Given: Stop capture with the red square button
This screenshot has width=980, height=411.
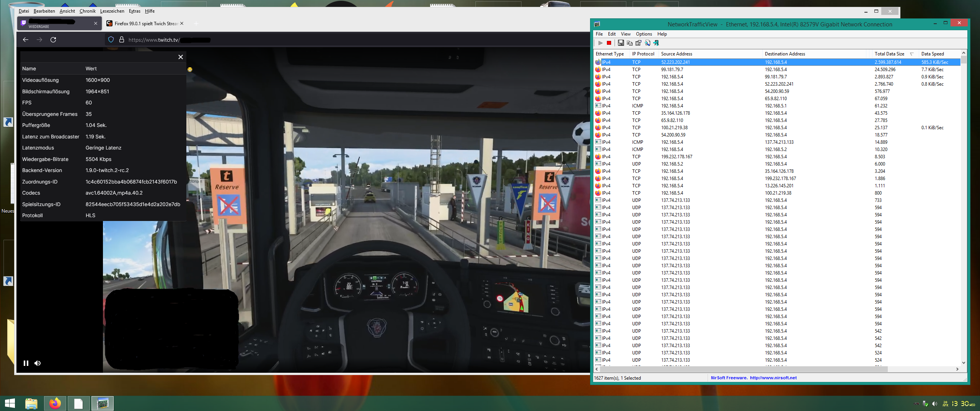Looking at the screenshot, I should [609, 43].
